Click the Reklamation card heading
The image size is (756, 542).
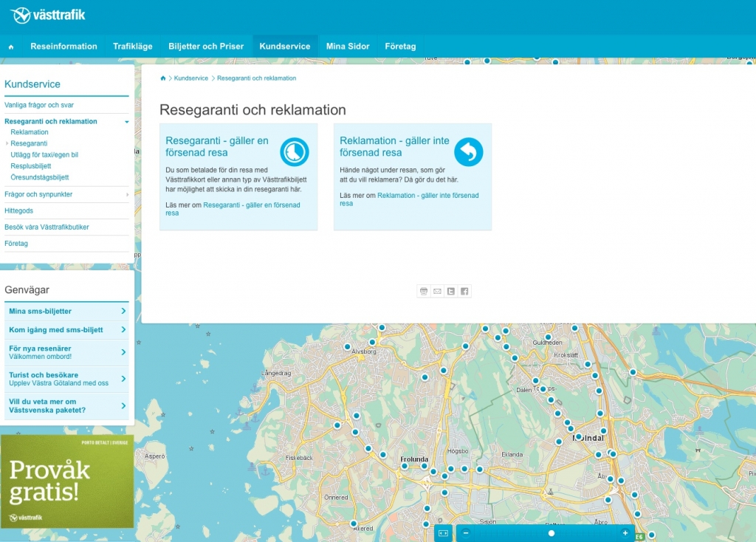(x=394, y=147)
